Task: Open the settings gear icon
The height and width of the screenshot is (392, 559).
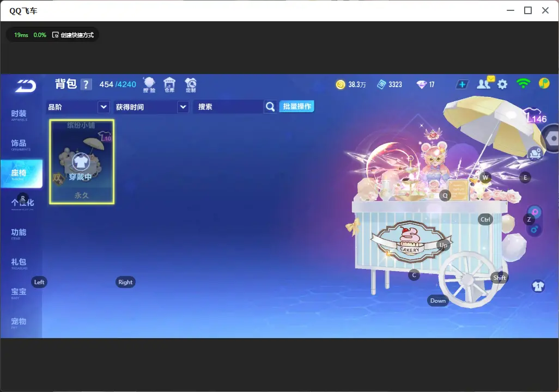Action: pos(502,84)
